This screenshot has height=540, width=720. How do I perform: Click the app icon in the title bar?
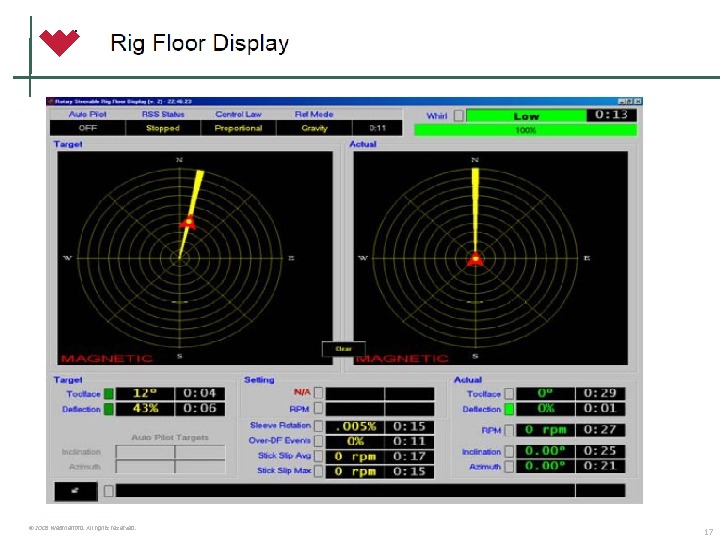click(51, 101)
